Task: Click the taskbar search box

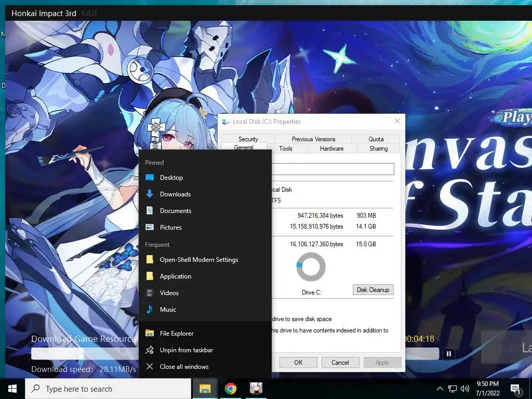Action: point(108,389)
